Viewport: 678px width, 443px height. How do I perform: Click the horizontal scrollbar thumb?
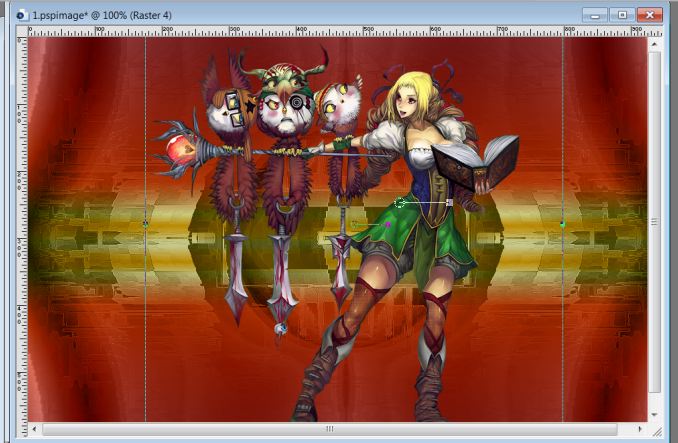[x=329, y=429]
